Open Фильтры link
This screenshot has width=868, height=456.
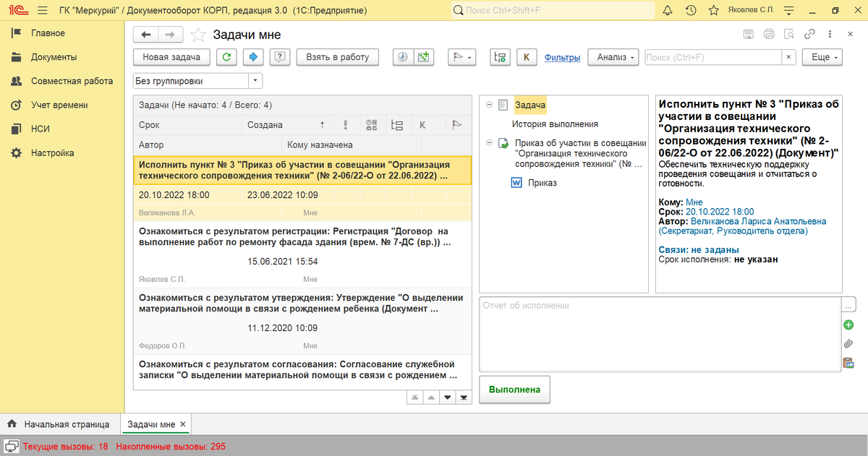pyautogui.click(x=562, y=57)
